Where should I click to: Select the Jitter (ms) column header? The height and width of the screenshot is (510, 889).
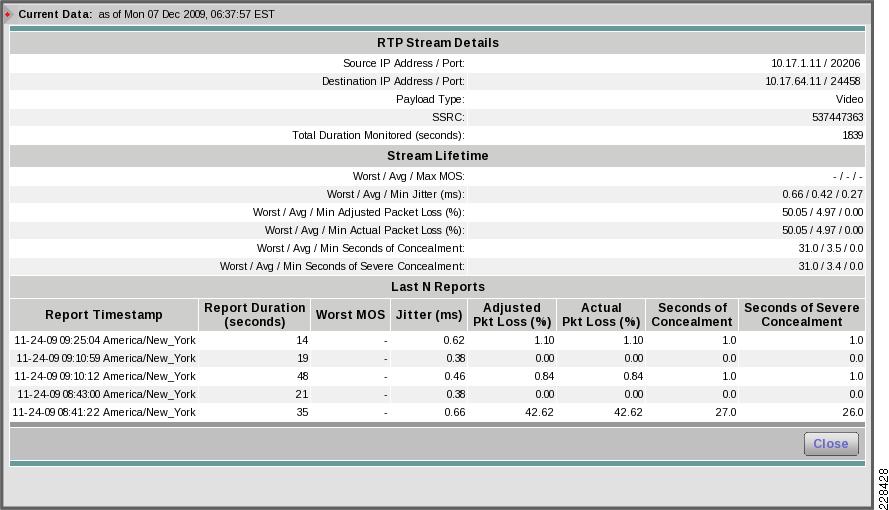coord(429,315)
